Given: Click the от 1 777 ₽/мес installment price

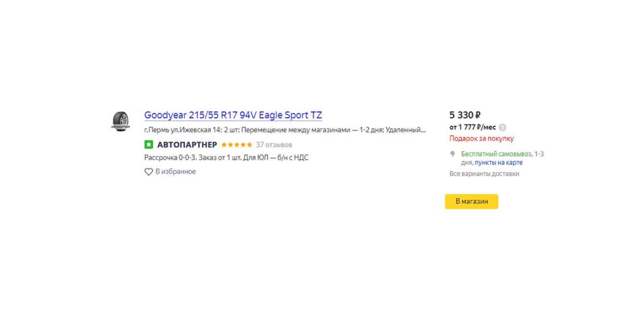Looking at the screenshot, I should tap(472, 127).
